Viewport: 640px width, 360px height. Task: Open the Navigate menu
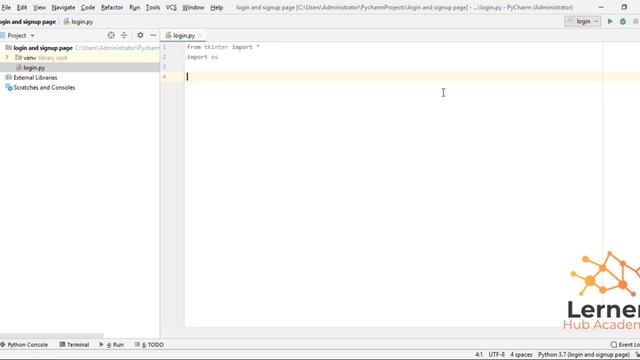pyautogui.click(x=63, y=7)
